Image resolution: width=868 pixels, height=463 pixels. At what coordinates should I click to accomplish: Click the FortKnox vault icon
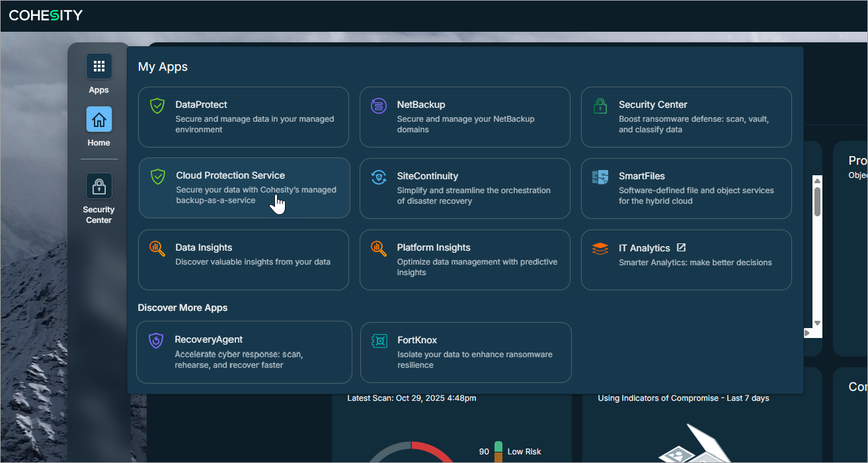[379, 341]
